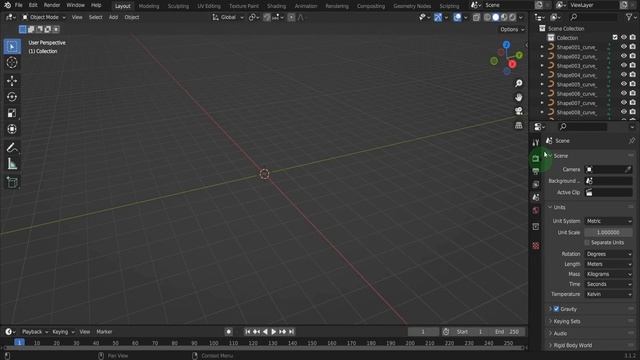
Task: Open the Tool properties tab
Action: pyautogui.click(x=536, y=142)
